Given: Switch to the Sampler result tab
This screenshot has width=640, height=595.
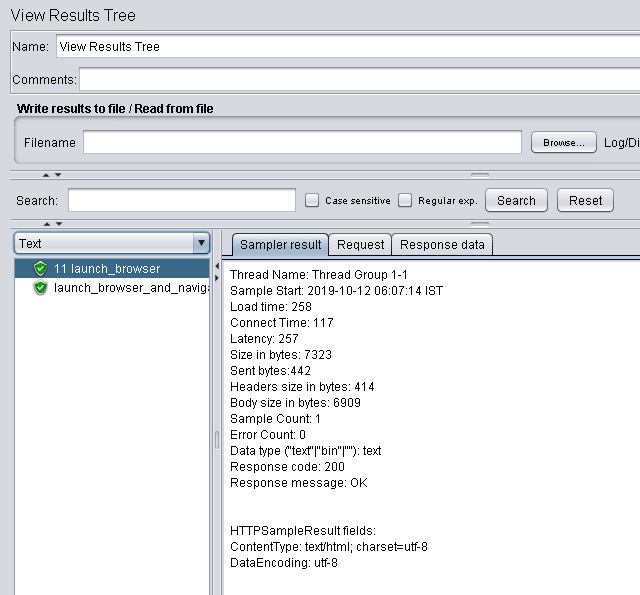Looking at the screenshot, I should tap(280, 244).
